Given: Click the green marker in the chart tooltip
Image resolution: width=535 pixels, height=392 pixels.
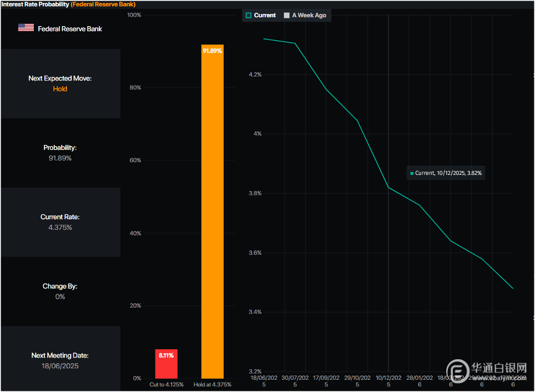Looking at the screenshot, I should [411, 173].
